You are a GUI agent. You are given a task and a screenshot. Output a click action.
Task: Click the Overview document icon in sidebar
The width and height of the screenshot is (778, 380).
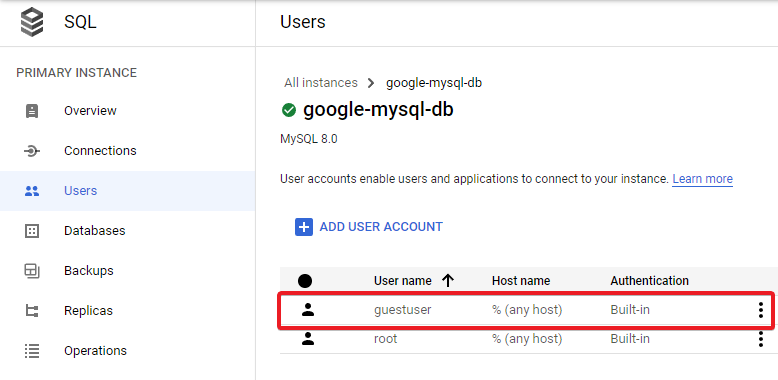32,111
